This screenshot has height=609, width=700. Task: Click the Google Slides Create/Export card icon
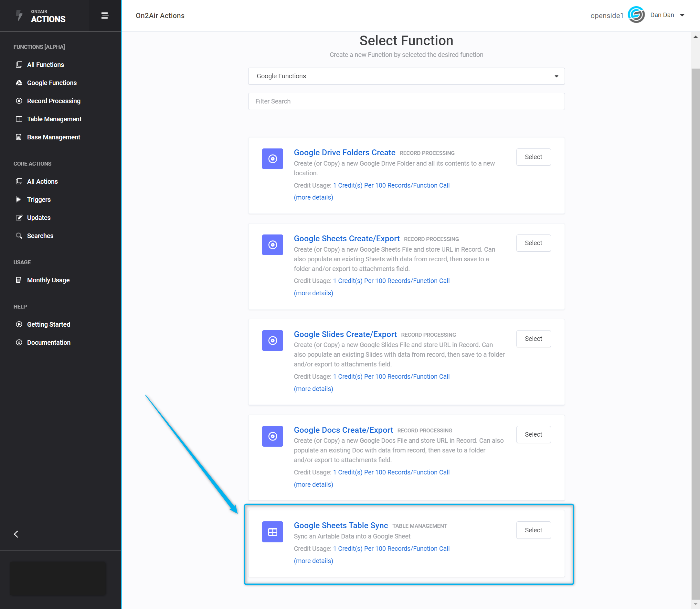(x=272, y=341)
